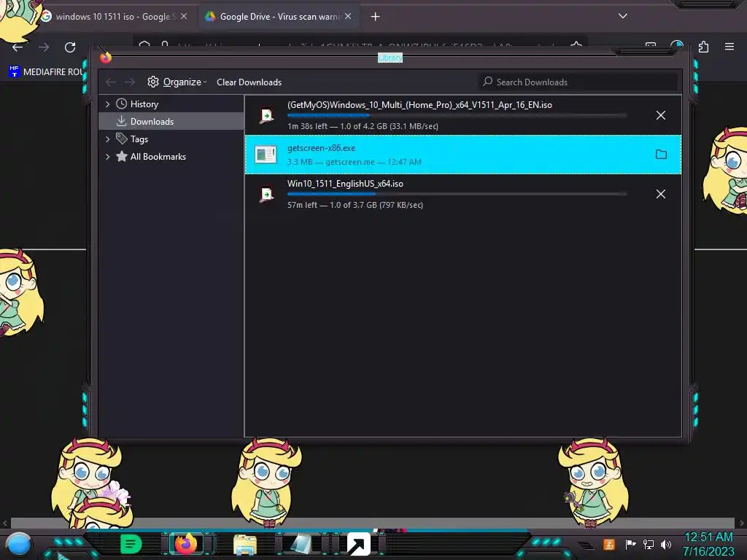The width and height of the screenshot is (747, 560).
Task: Open the green chat app on taskbar
Action: tap(131, 544)
